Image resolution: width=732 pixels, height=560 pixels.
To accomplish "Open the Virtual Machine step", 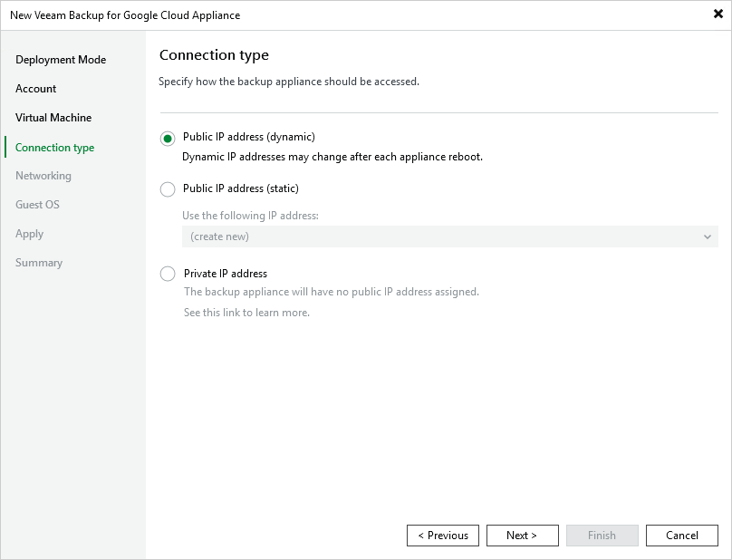I will (53, 117).
